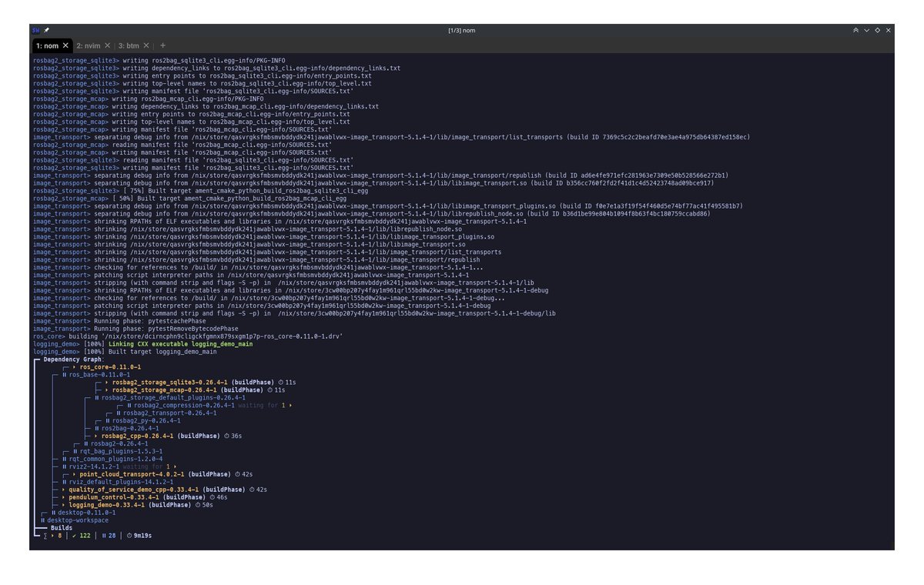The image size is (924, 585).
Task: Click the clock icon next to rosbag2_cpp's 36s timer
Action: point(227,436)
